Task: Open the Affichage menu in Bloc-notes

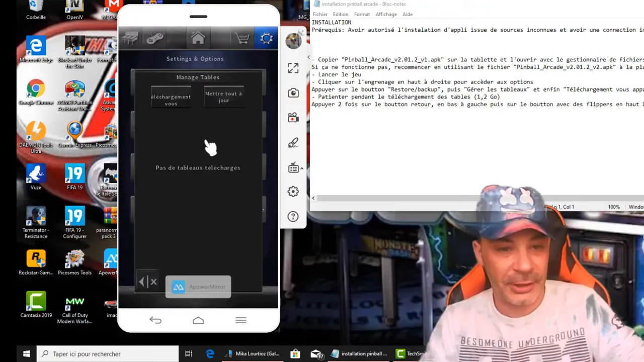Action: [x=386, y=15]
